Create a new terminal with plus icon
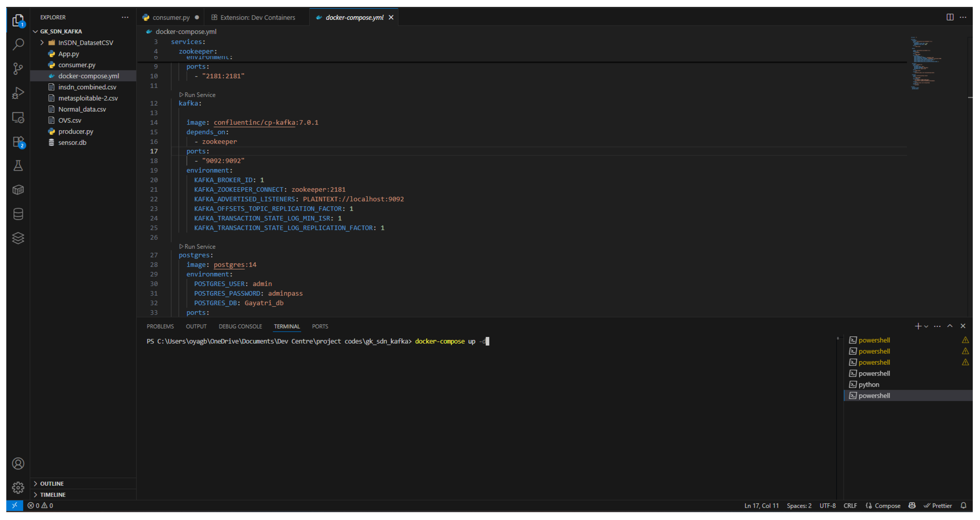The image size is (980, 520). (918, 326)
